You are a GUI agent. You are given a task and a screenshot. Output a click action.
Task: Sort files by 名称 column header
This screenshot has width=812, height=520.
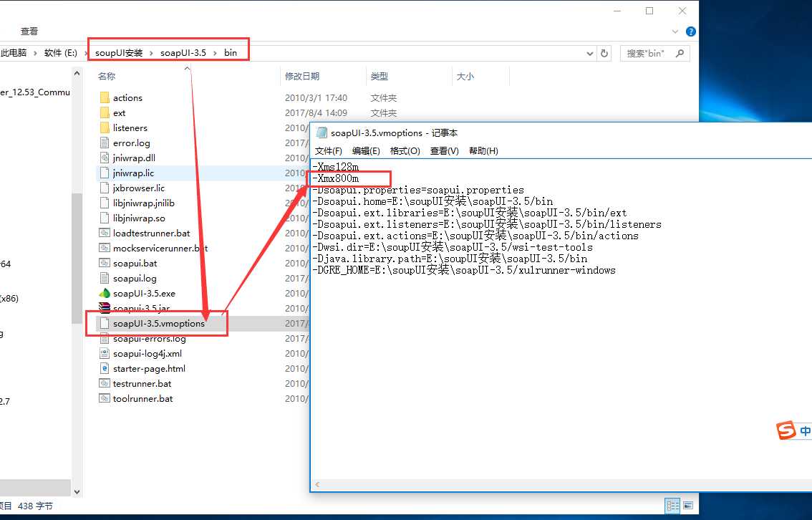click(106, 76)
